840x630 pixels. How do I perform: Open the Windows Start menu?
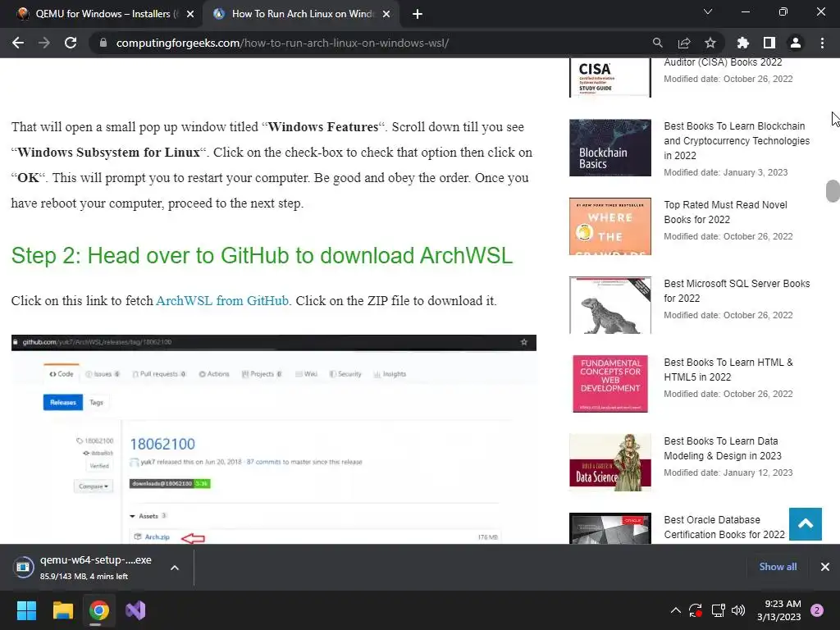(x=26, y=610)
